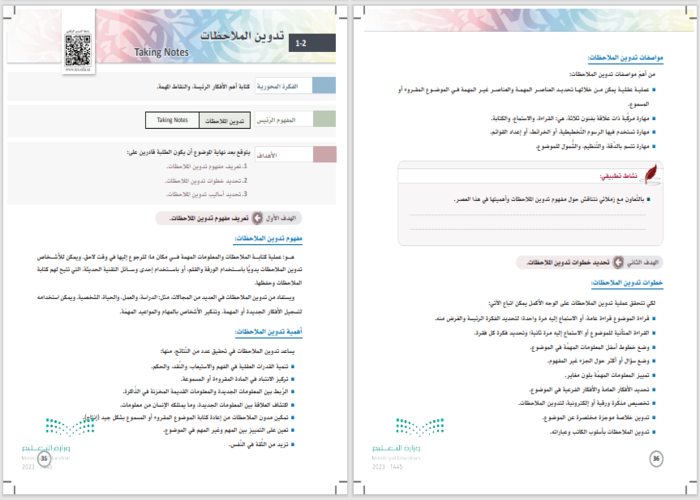This screenshot has height=500, width=700.
Task: Click the bullet 'اكتشاف العلاقة بين المعلومات الجديدة'
Action: pyautogui.click(x=208, y=405)
